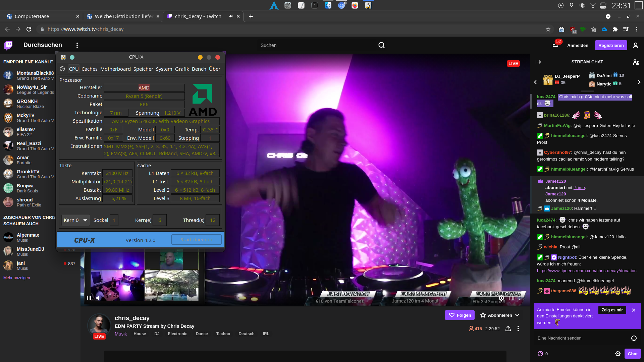Pause the stream video
Image resolution: width=644 pixels, height=362 pixels.
tap(89, 298)
